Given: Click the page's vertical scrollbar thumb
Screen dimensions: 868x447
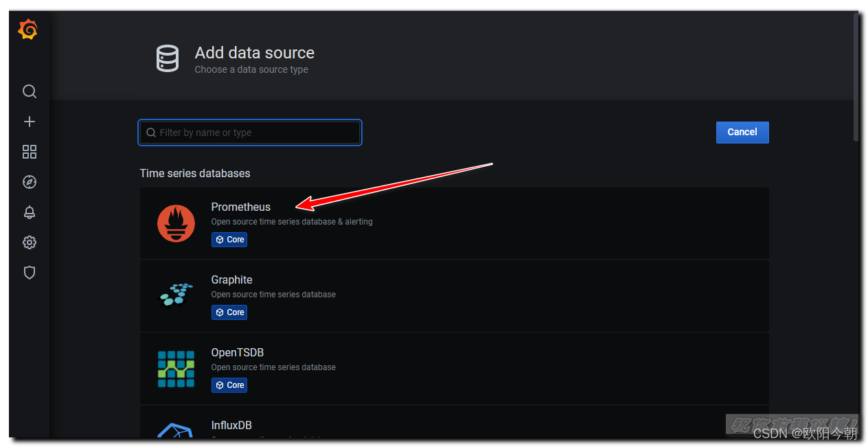Looking at the screenshot, I should click(x=856, y=76).
